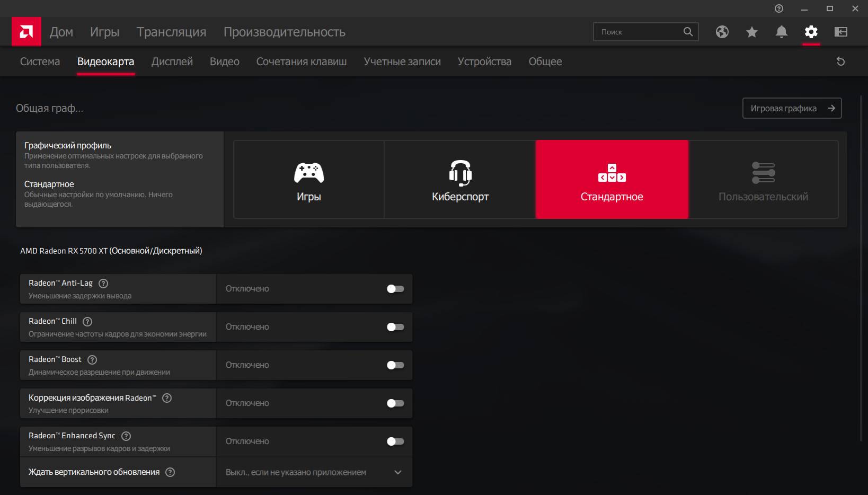Switch to Учетные записи subtab
Screen dimensions: 868x495
(402, 61)
